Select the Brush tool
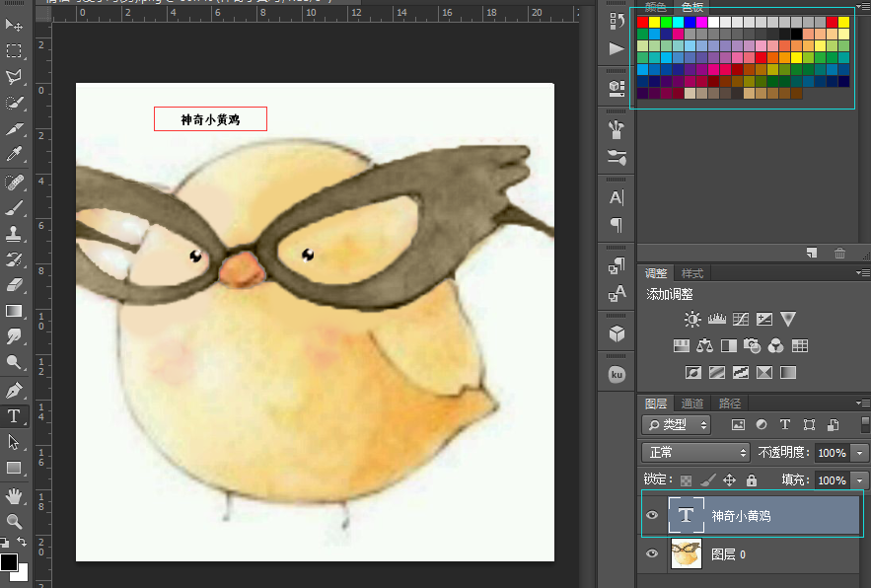The height and width of the screenshot is (588, 871). pyautogui.click(x=14, y=208)
